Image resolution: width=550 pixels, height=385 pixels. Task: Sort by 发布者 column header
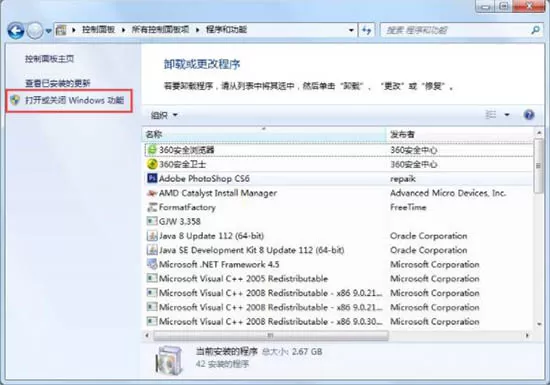tap(460, 134)
